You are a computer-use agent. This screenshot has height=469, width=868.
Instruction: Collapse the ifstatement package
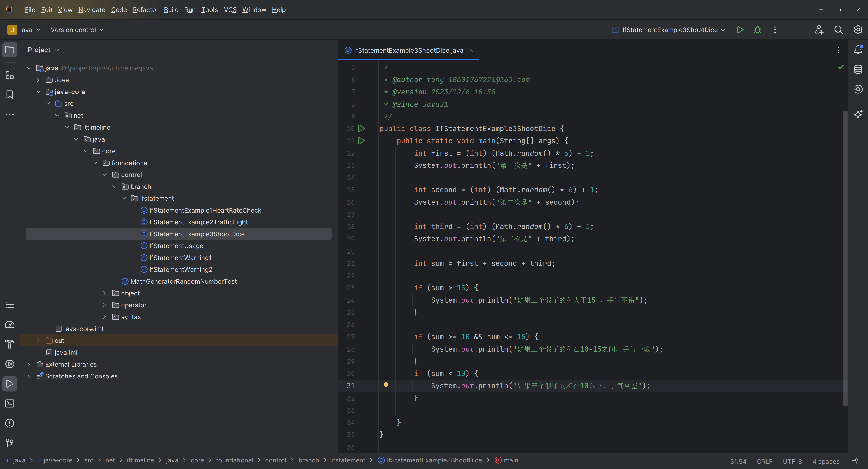(124, 198)
